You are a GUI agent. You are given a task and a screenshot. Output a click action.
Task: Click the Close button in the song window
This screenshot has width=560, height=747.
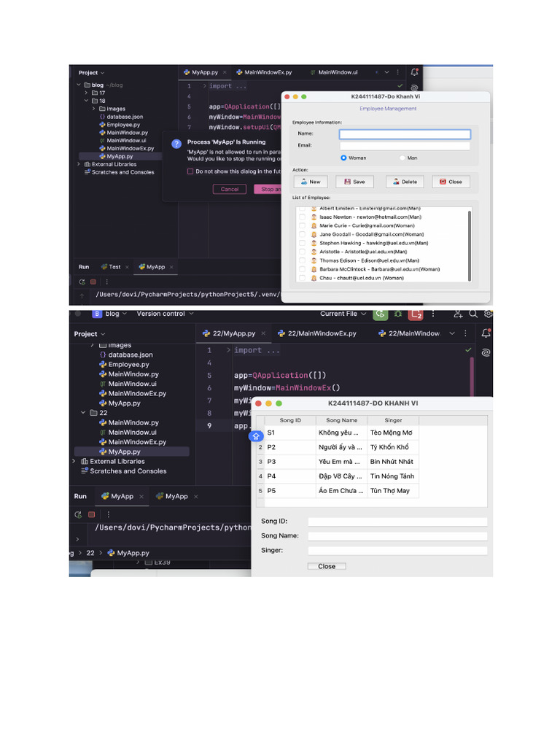(326, 566)
